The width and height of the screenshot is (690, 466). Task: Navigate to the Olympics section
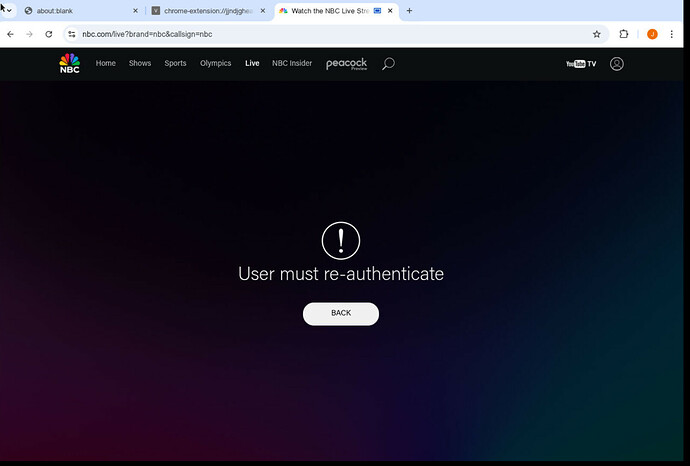tap(215, 63)
